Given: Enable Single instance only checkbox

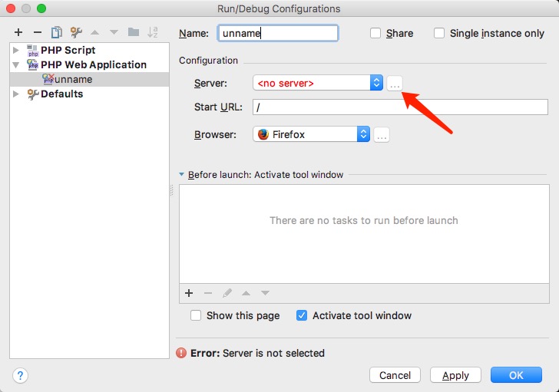Looking at the screenshot, I should coord(439,33).
